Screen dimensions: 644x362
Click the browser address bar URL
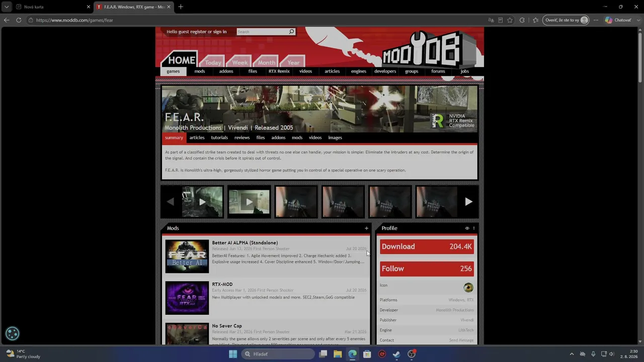click(74, 20)
